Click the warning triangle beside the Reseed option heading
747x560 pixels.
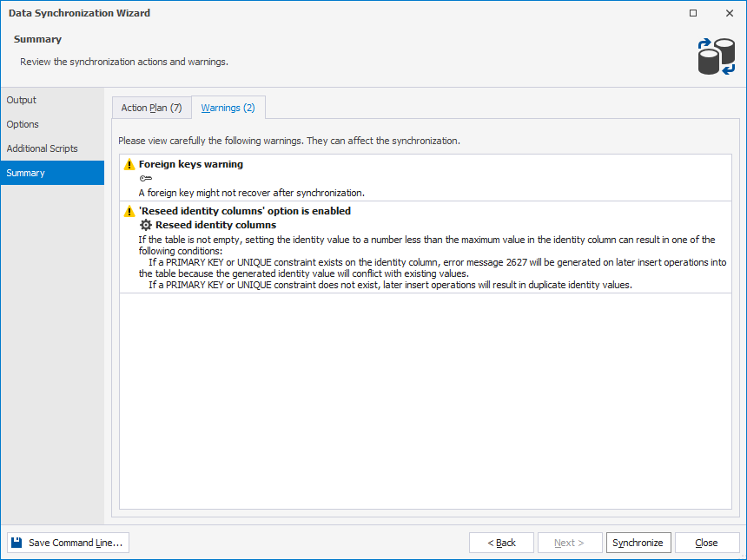pyautogui.click(x=129, y=211)
